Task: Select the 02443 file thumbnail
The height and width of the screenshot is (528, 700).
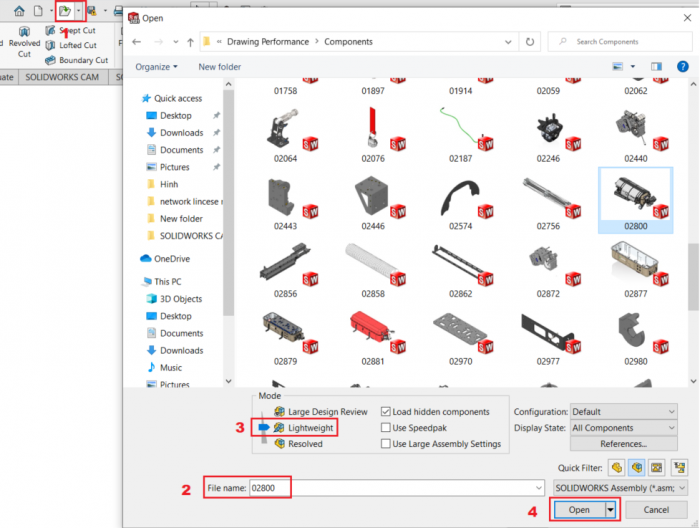Action: coord(286,203)
